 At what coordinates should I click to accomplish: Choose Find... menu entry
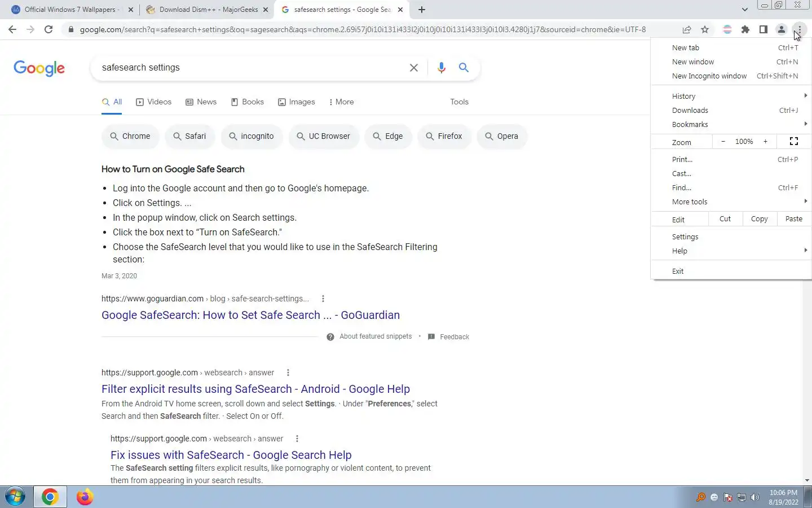(x=731, y=188)
